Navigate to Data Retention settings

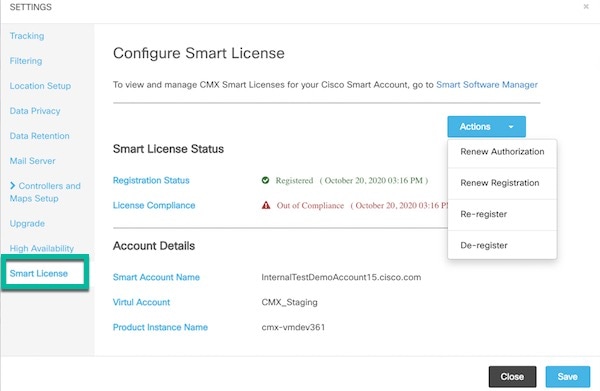[39, 136]
